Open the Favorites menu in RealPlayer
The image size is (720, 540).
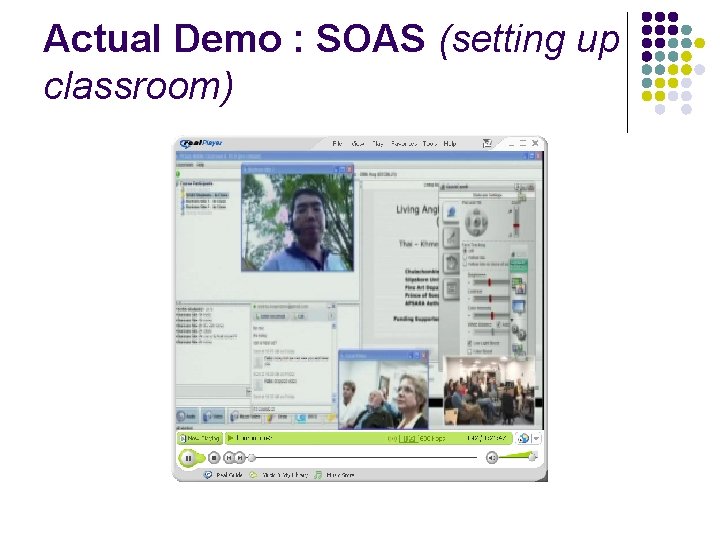coord(404,144)
